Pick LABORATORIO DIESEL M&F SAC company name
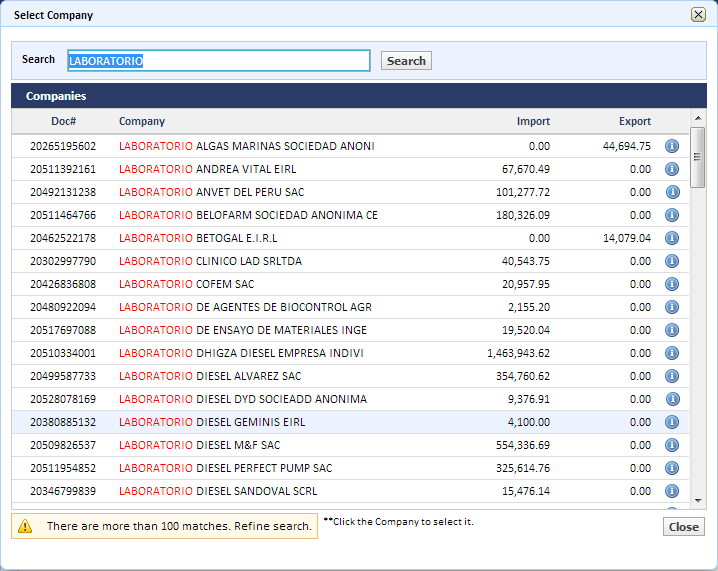This screenshot has height=571, width=718. (x=200, y=445)
